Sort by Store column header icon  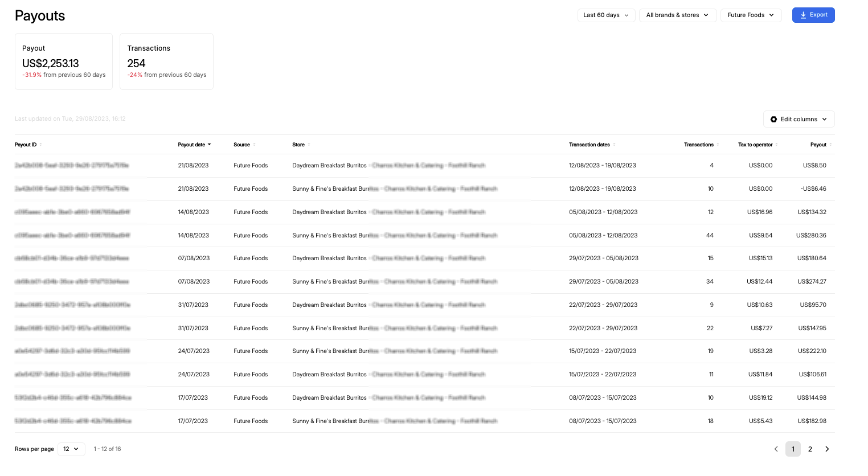[309, 145]
